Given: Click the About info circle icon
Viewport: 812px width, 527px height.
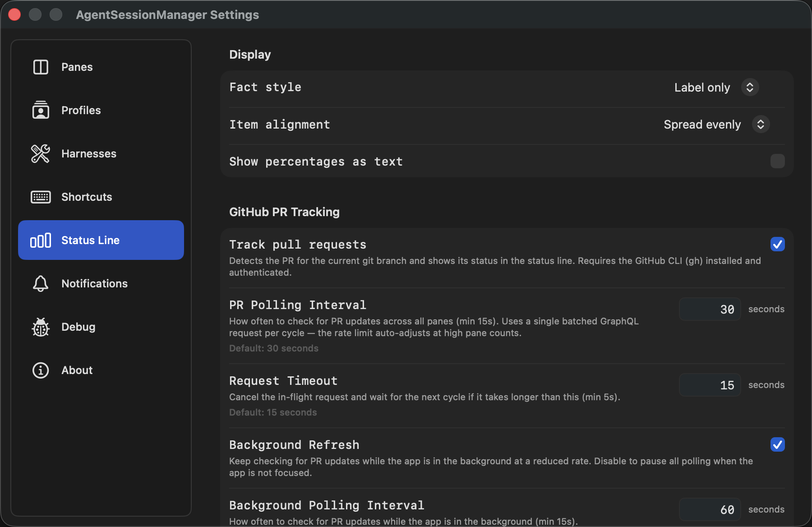Looking at the screenshot, I should (41, 370).
